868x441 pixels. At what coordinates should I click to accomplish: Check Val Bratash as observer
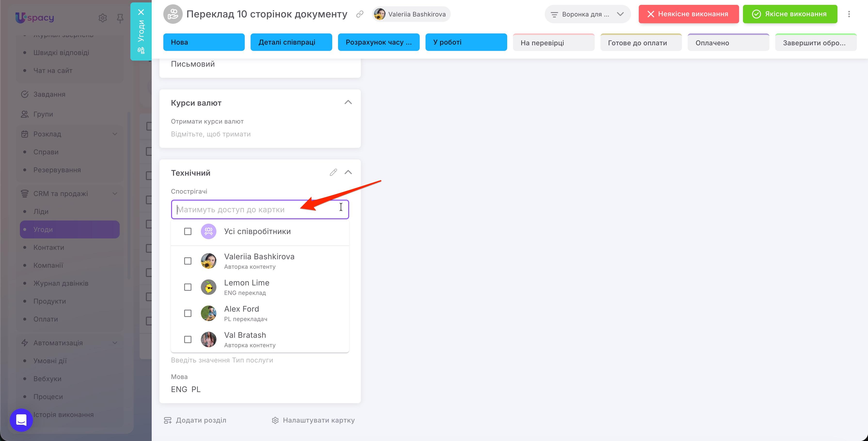point(188,339)
